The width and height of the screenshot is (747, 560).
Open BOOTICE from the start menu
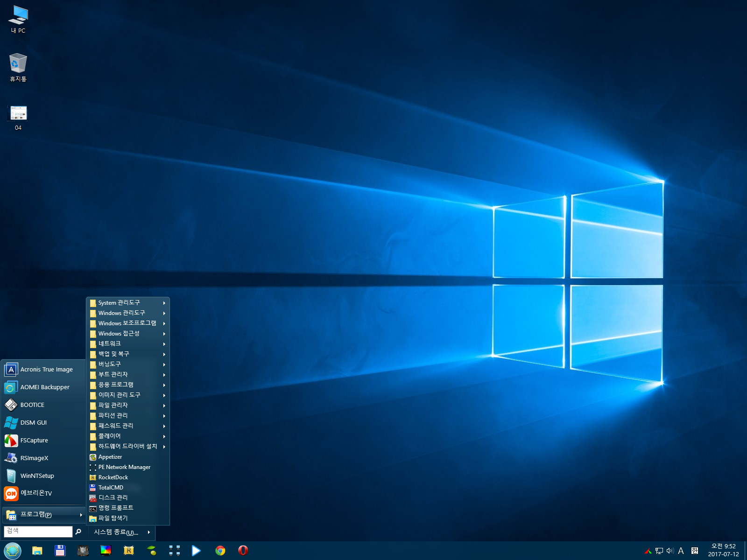(44, 405)
